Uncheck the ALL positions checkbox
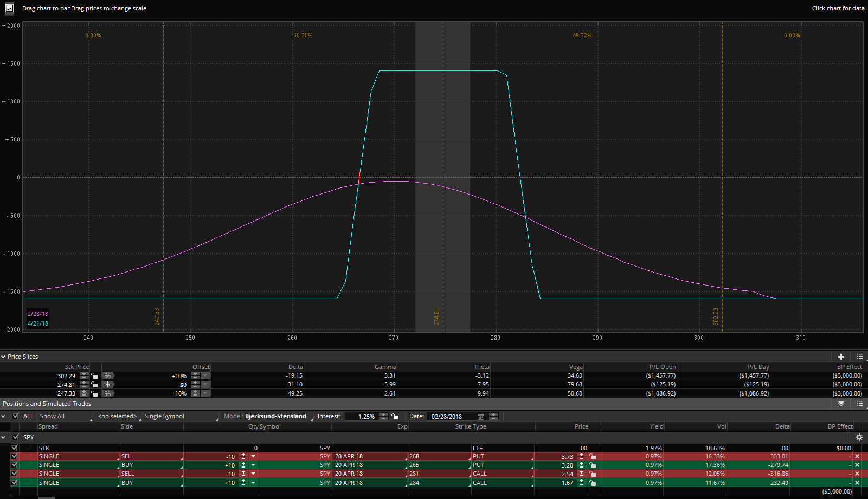Image resolution: width=868 pixels, height=499 pixels. 15,416
